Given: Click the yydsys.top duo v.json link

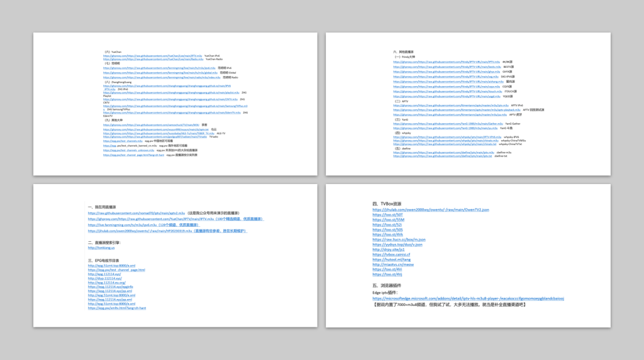Looking at the screenshot, I should (x=397, y=244).
